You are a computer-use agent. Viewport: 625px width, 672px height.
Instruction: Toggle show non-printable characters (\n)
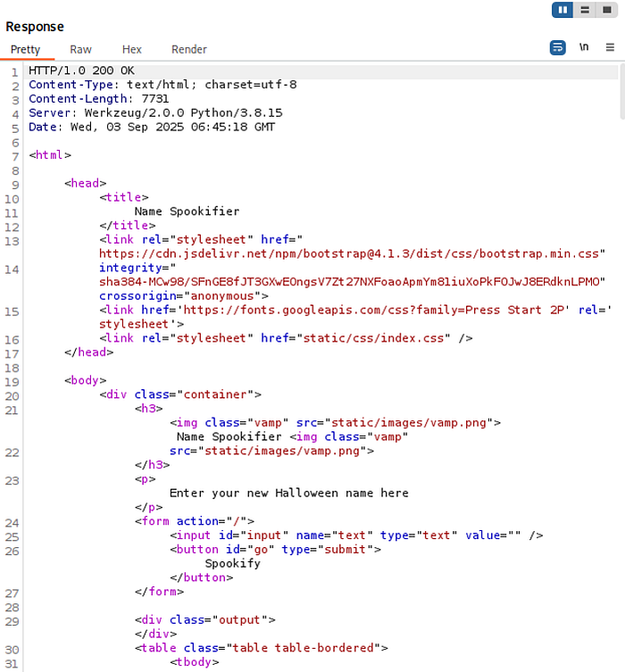(584, 46)
